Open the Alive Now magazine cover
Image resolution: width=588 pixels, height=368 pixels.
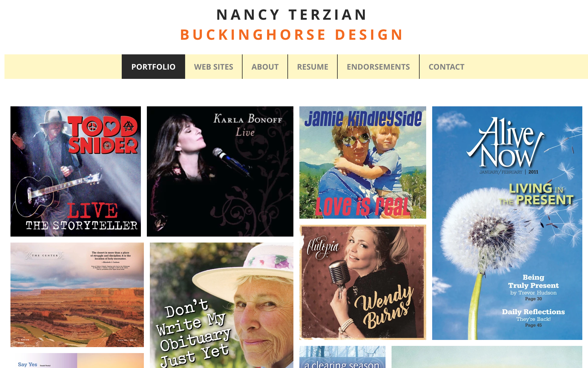[507, 223]
